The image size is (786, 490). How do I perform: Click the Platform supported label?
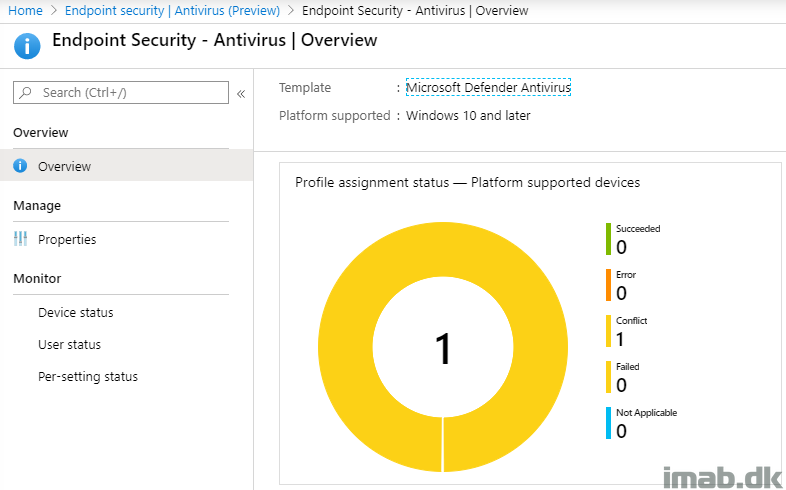point(334,116)
